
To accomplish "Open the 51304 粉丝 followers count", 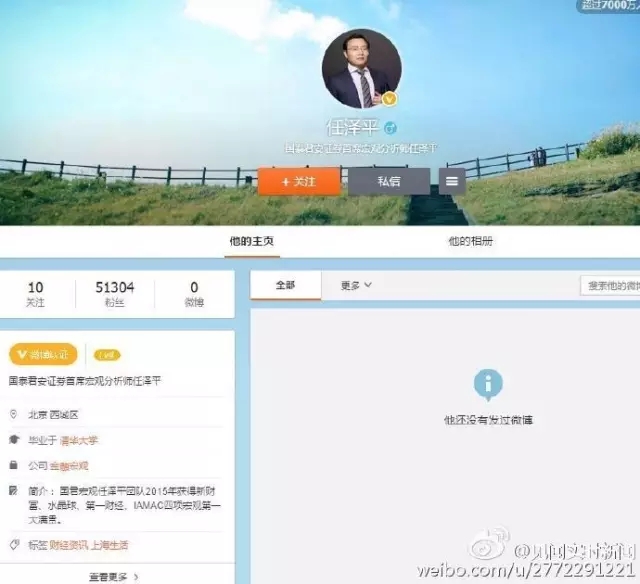I will [x=115, y=294].
